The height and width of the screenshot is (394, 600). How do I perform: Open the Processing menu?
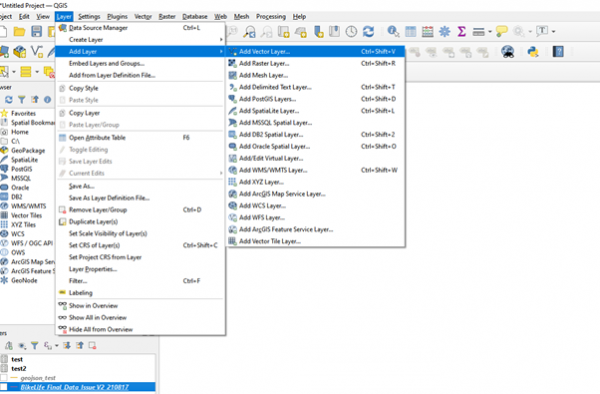click(x=271, y=16)
